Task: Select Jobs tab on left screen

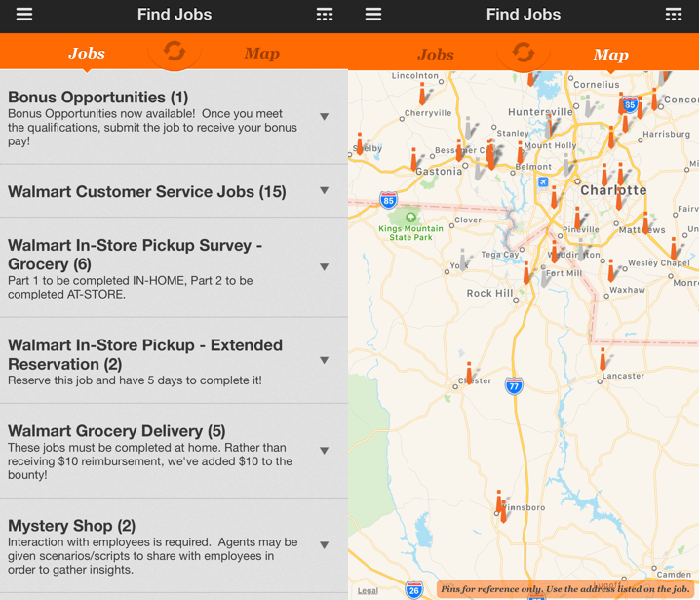Action: [87, 53]
